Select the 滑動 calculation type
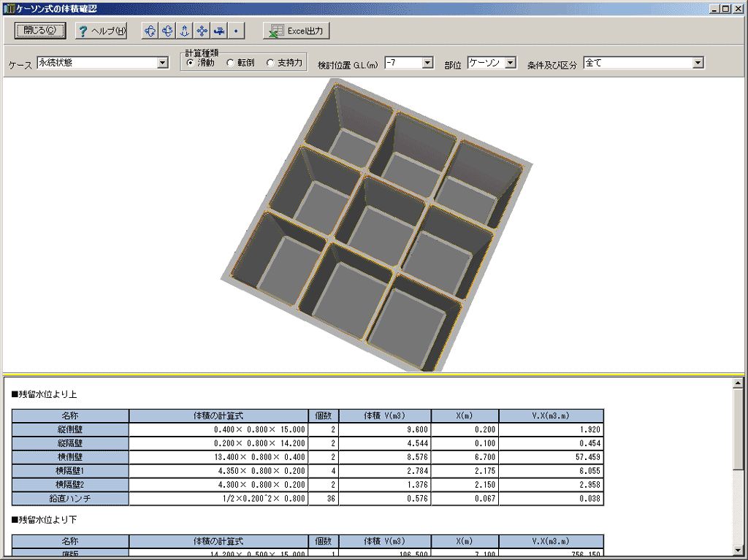 201,63
